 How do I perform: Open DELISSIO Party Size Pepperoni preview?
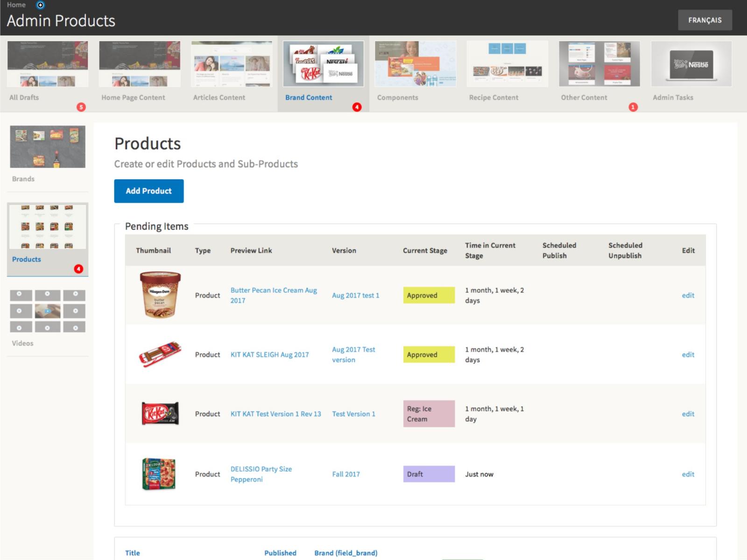[x=261, y=474]
